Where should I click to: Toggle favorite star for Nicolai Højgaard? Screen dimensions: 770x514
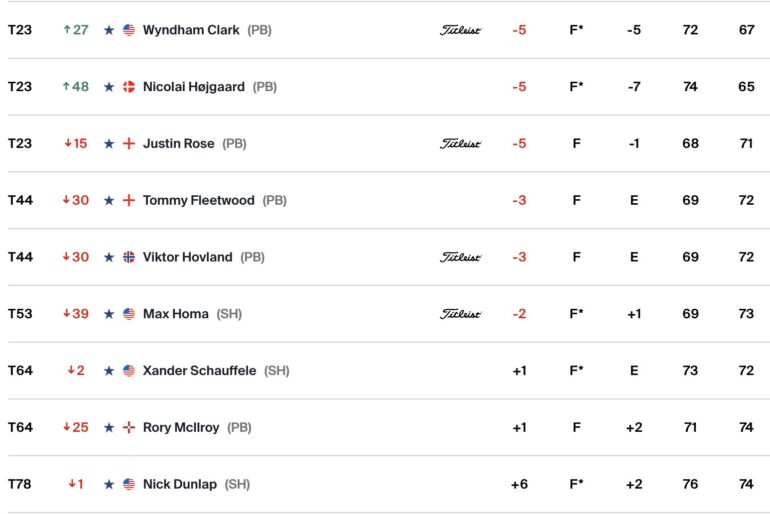[109, 87]
